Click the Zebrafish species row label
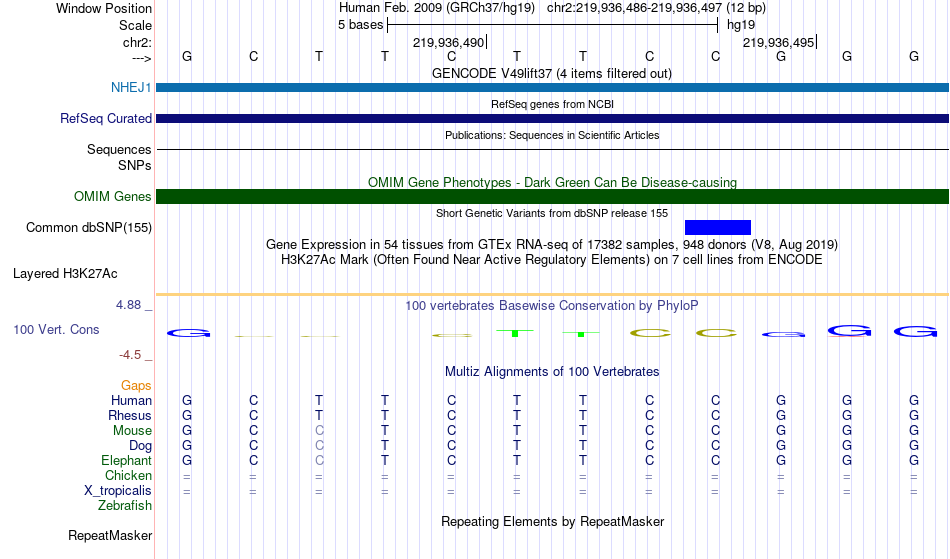Image resolution: width=950 pixels, height=559 pixels. tap(125, 505)
